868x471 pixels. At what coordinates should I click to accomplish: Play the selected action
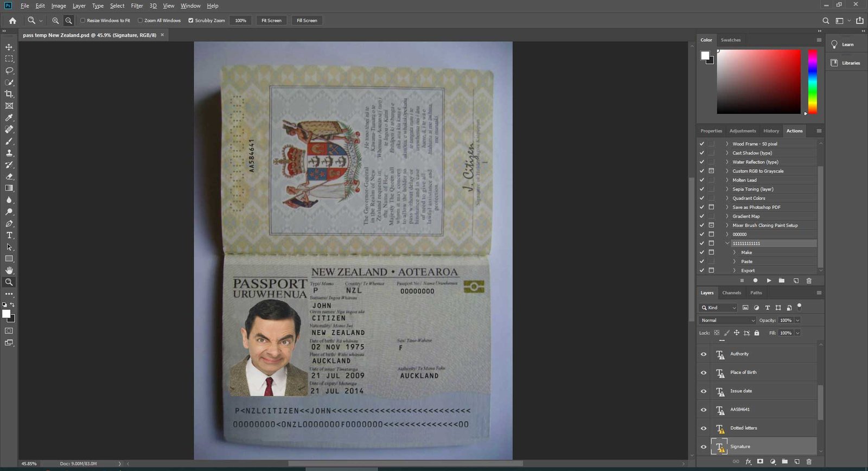click(769, 281)
